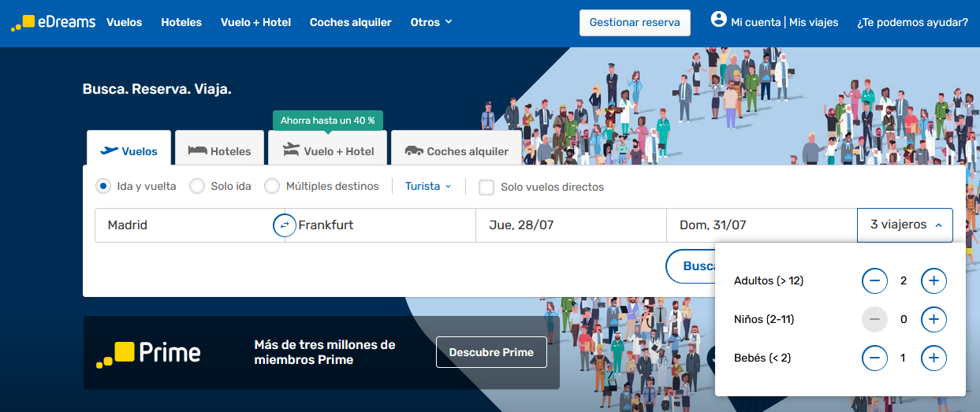Click the Gestionar reserva button
980x412 pixels.
(x=635, y=23)
